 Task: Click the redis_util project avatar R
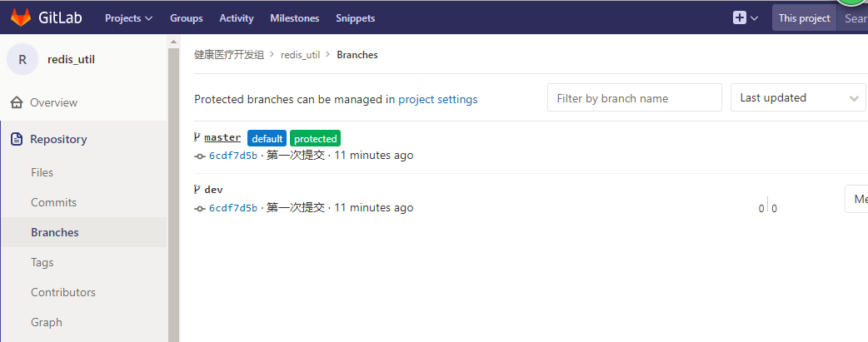22,59
